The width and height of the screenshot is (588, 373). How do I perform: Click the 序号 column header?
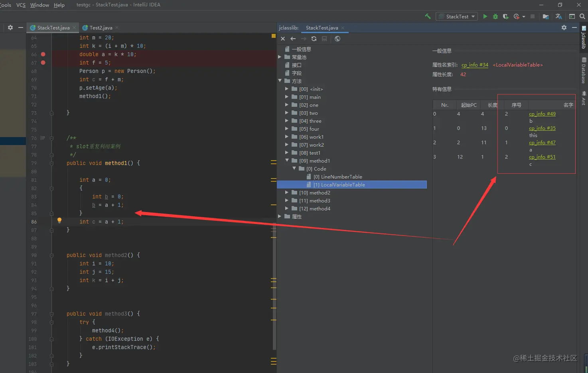[x=516, y=105]
